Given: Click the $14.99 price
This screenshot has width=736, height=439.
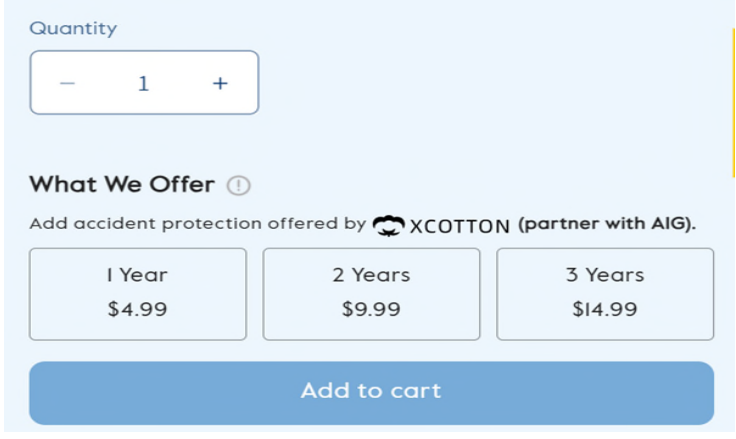Looking at the screenshot, I should pos(605,309).
